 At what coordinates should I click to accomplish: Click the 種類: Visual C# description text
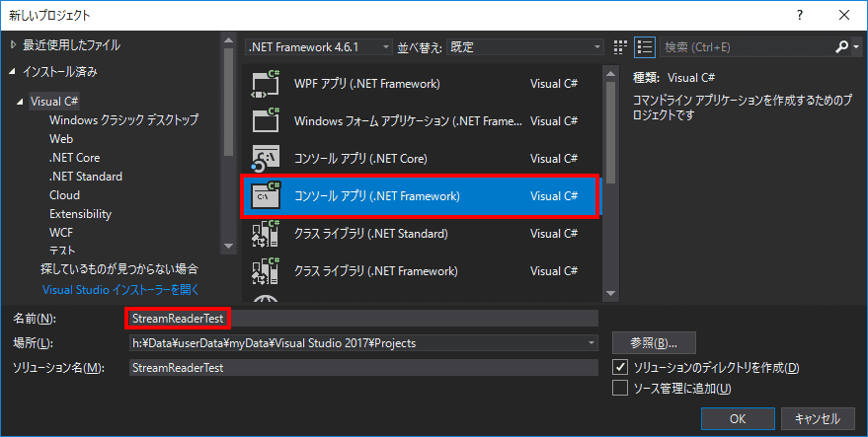tap(674, 78)
